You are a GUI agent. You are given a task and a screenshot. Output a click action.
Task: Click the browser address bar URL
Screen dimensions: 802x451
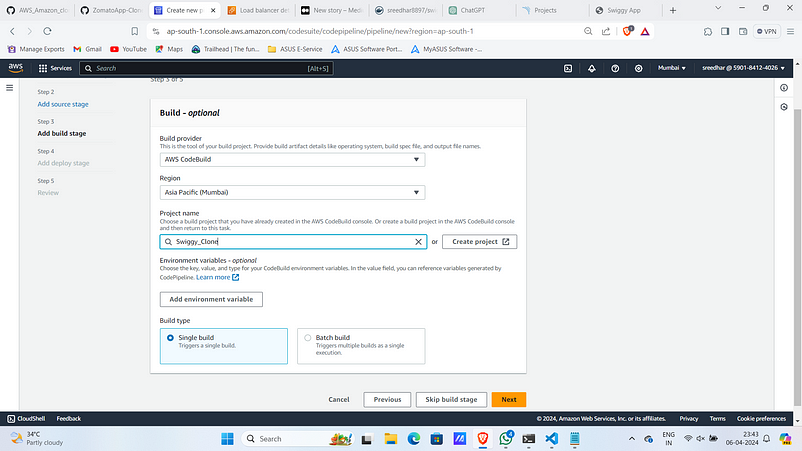[x=320, y=31]
